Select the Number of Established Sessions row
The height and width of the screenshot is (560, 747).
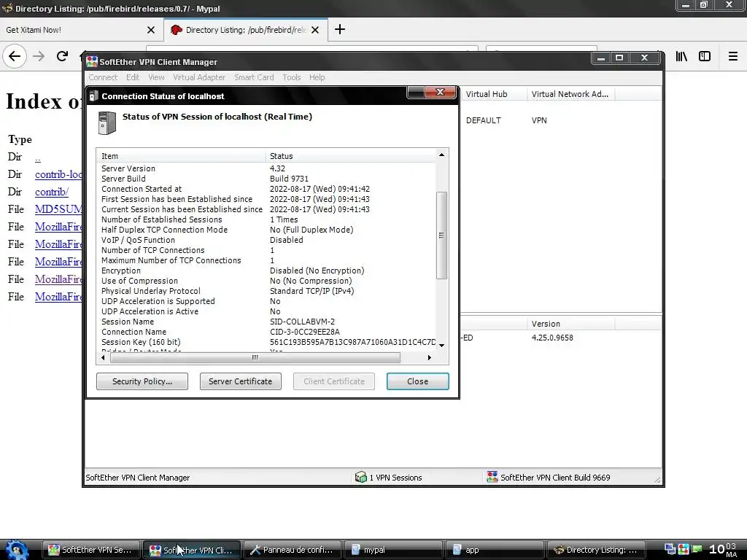point(266,219)
